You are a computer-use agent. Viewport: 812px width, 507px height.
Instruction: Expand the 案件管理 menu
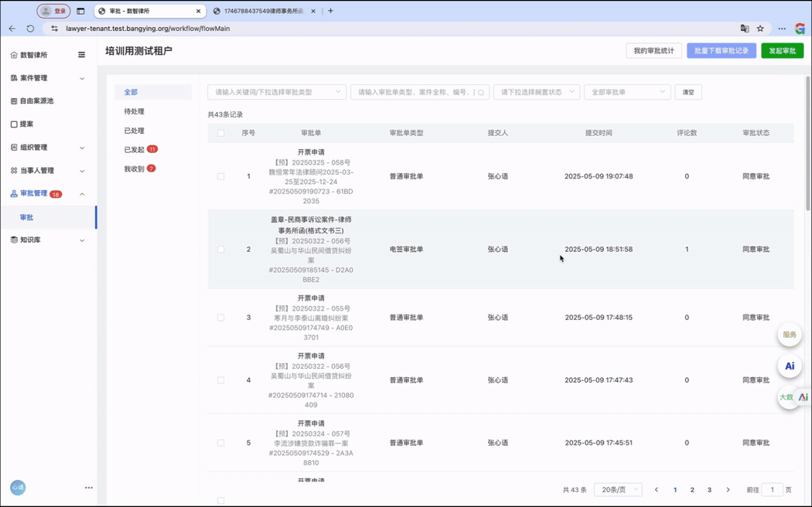(82, 79)
